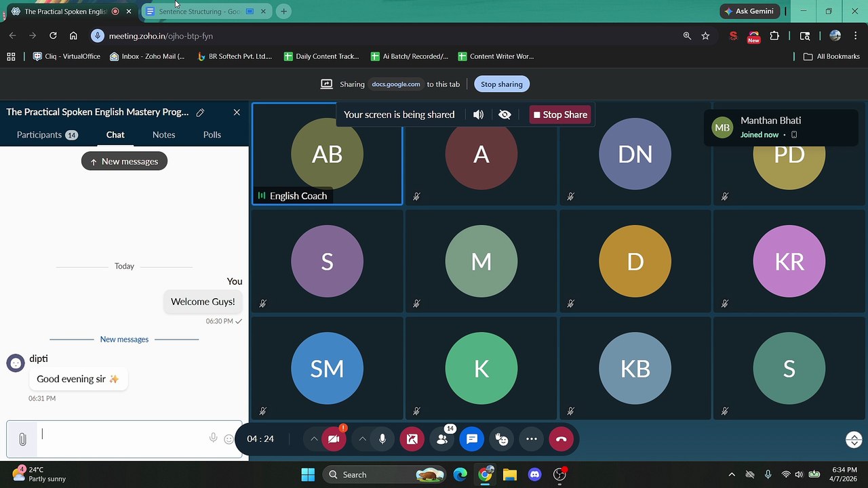The image size is (868, 488).
Task: Click the red leave meeting button
Action: tap(561, 439)
